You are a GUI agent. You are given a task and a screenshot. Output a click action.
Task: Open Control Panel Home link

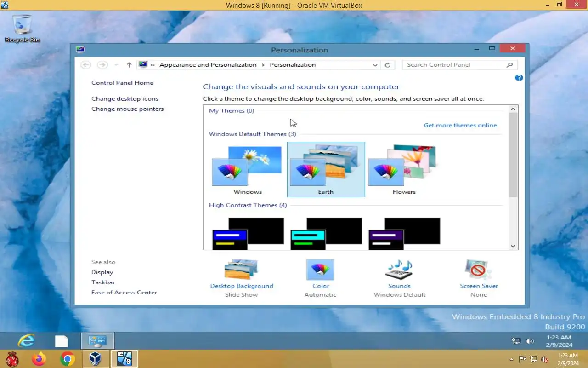[x=122, y=83]
